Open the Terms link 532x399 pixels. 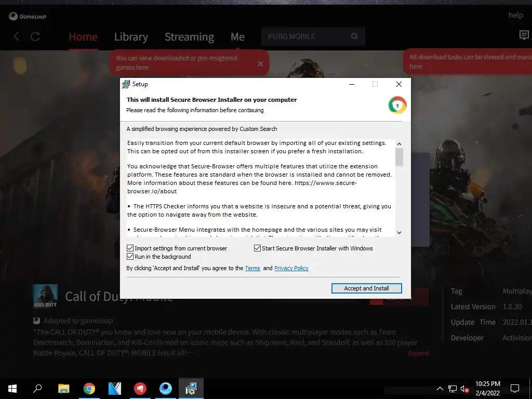pos(252,268)
